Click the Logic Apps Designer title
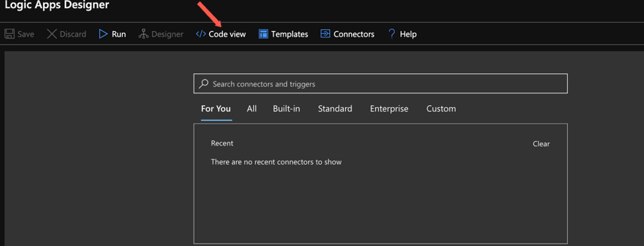644x246 pixels. tap(57, 5)
